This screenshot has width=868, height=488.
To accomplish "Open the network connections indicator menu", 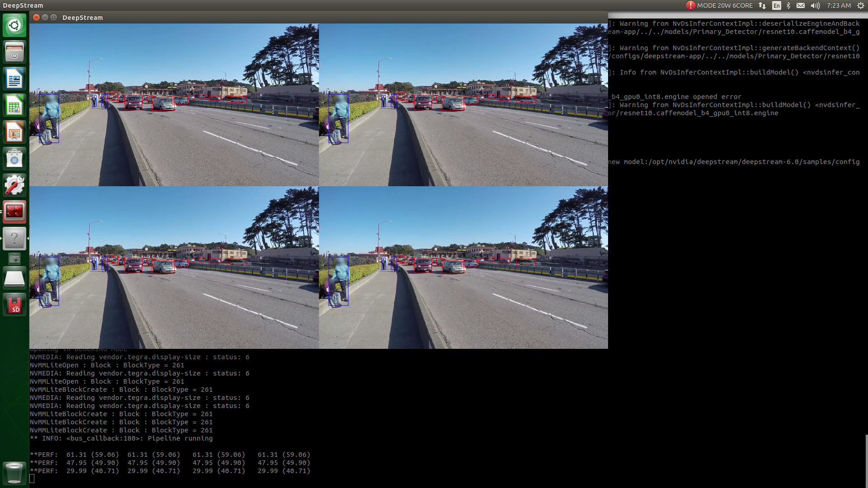I will pos(762,5).
